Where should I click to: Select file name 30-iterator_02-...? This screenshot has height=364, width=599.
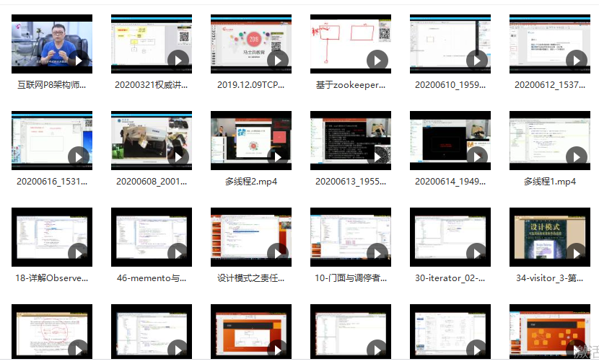450,278
